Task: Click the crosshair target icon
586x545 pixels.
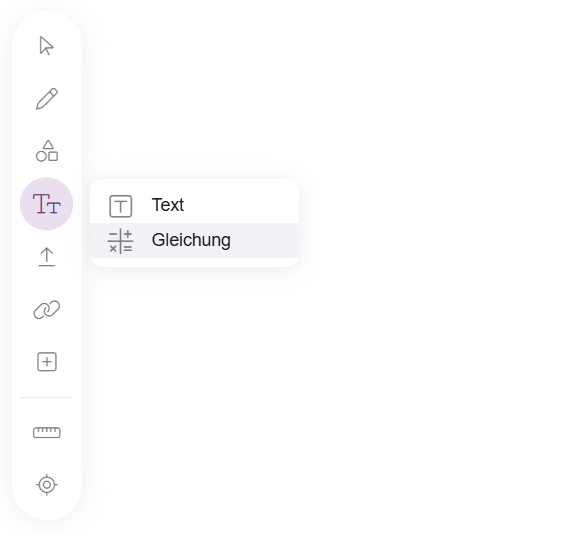Action: [47, 485]
